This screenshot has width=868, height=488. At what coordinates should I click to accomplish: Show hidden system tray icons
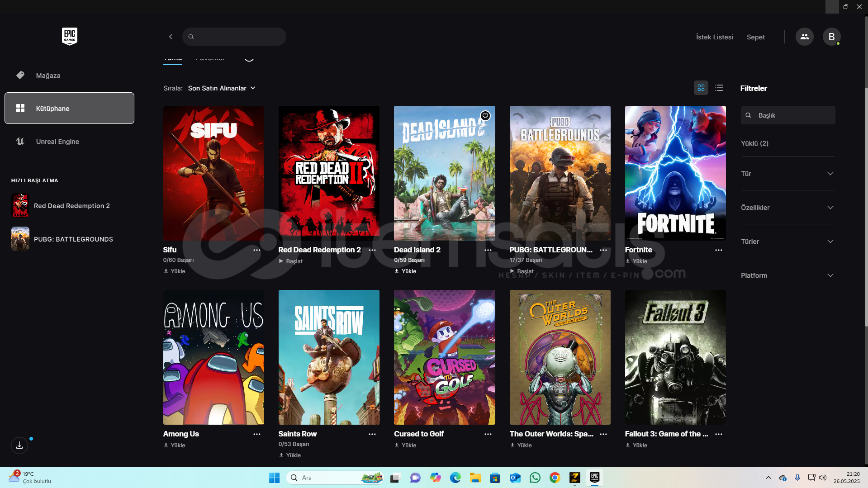click(x=768, y=478)
